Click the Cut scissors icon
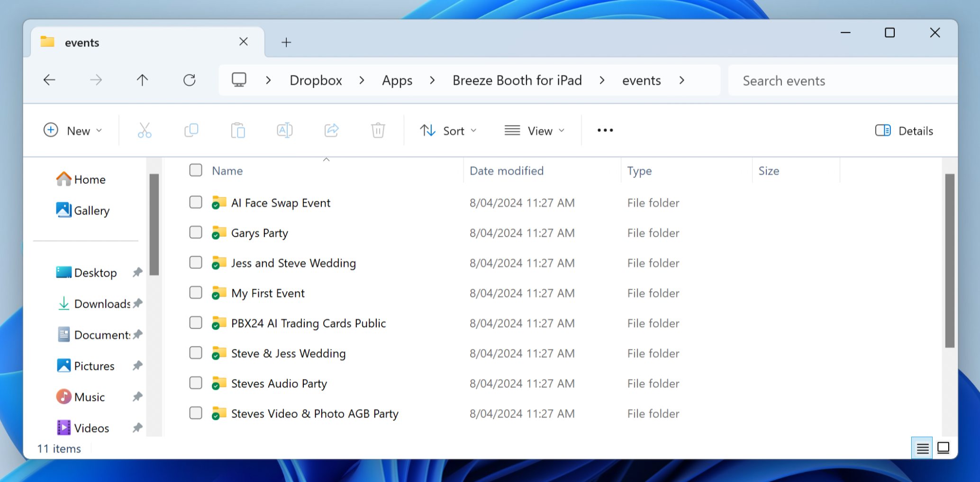The height and width of the screenshot is (482, 980). click(145, 130)
